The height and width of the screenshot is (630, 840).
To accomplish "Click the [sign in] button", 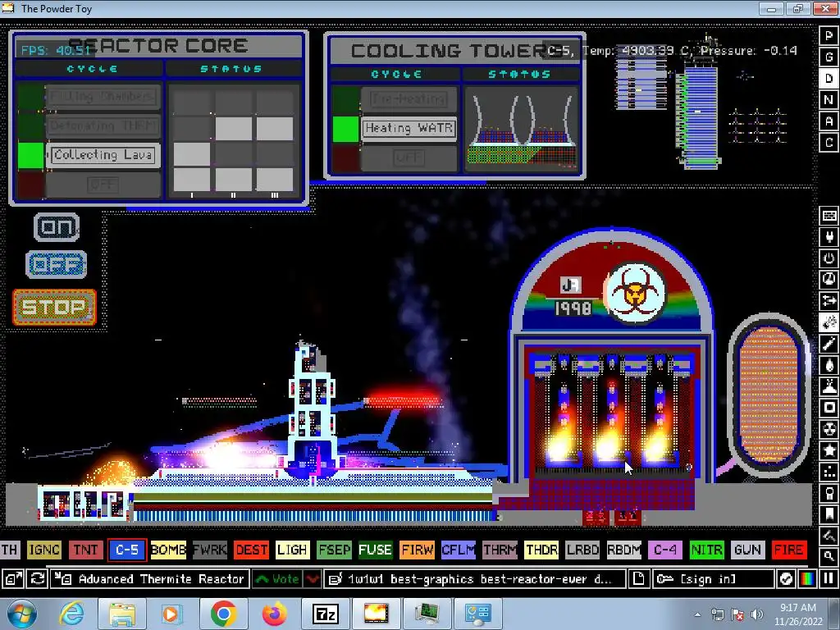I will tap(713, 579).
